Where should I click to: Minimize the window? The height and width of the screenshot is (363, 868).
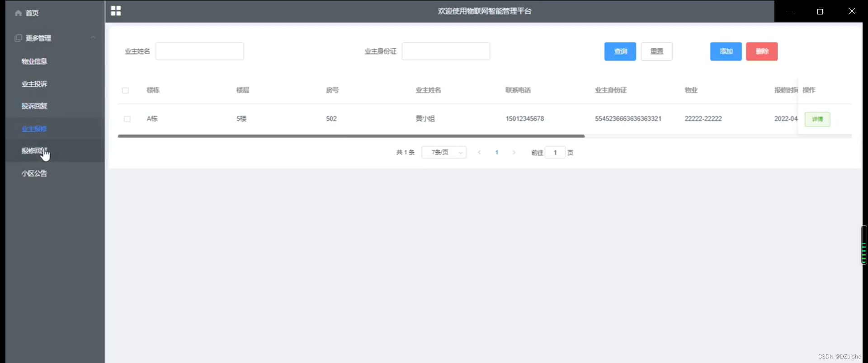point(790,11)
